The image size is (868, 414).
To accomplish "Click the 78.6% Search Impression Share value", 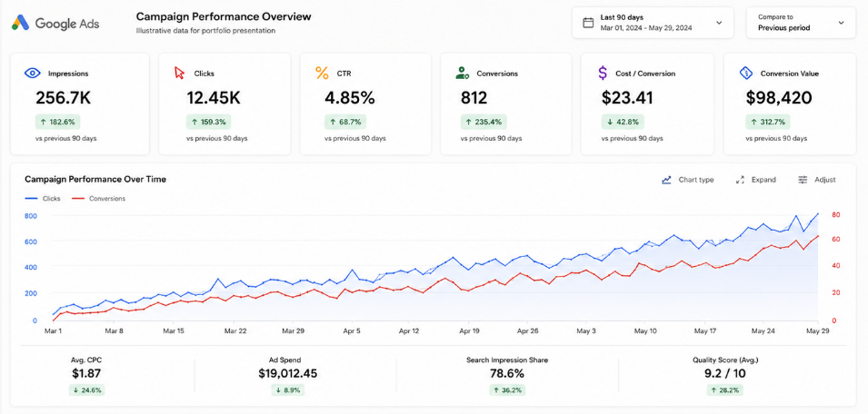I will [507, 373].
